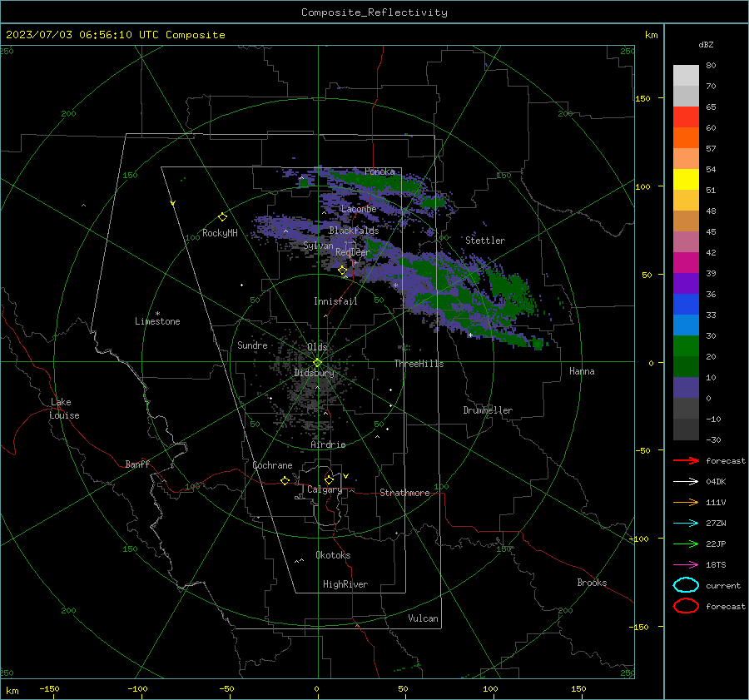Select the magenta 42–39 dBZ swatch
Viewport: 749px width, 700px height.
tap(686, 263)
